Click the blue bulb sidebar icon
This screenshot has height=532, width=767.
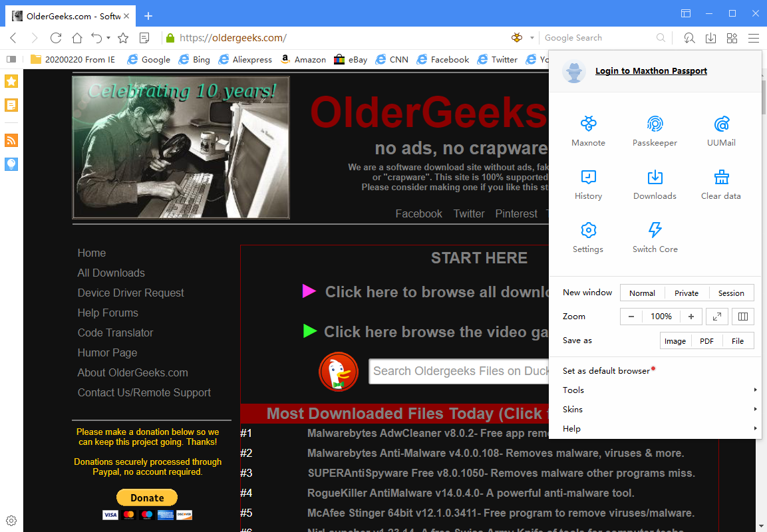11,164
